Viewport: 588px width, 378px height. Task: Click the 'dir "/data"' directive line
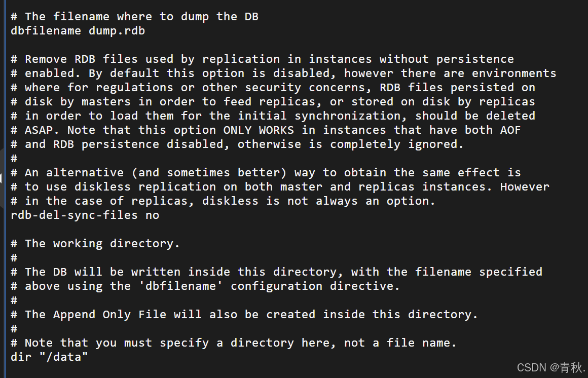coord(49,357)
